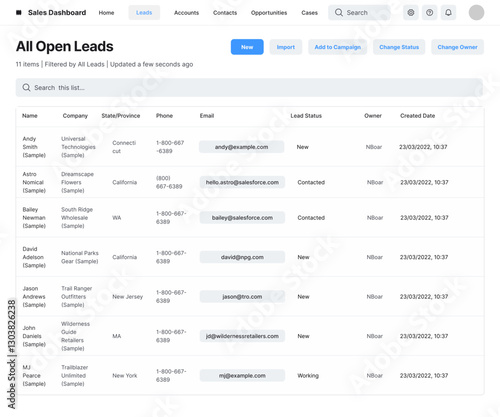
Task: Click the Import button
Action: [x=286, y=47]
